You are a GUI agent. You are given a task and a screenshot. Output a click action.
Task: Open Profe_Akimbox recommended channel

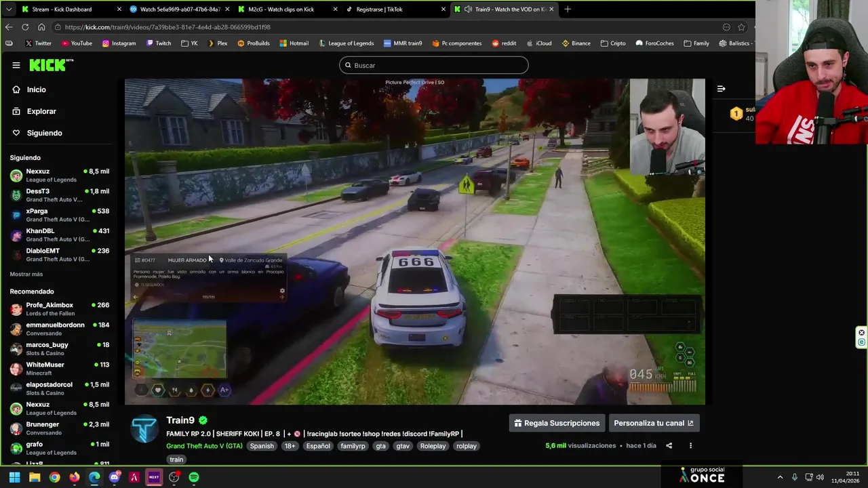click(x=60, y=309)
